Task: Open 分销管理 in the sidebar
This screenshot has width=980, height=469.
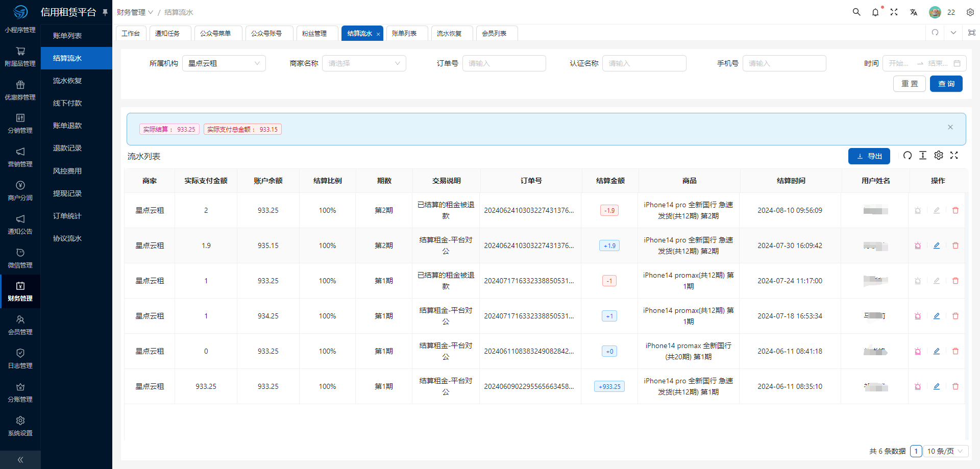Action: click(x=20, y=124)
